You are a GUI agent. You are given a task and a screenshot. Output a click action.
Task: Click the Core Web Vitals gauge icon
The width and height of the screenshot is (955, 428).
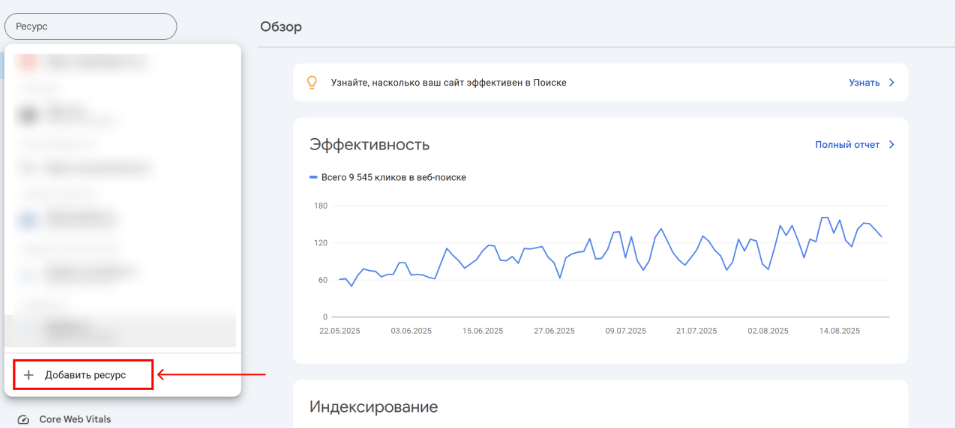click(x=23, y=420)
